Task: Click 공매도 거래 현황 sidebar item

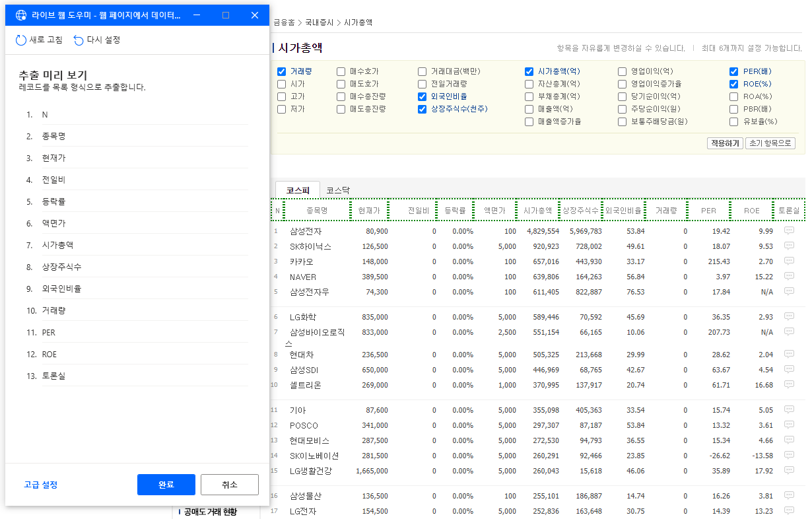Action: (x=210, y=511)
